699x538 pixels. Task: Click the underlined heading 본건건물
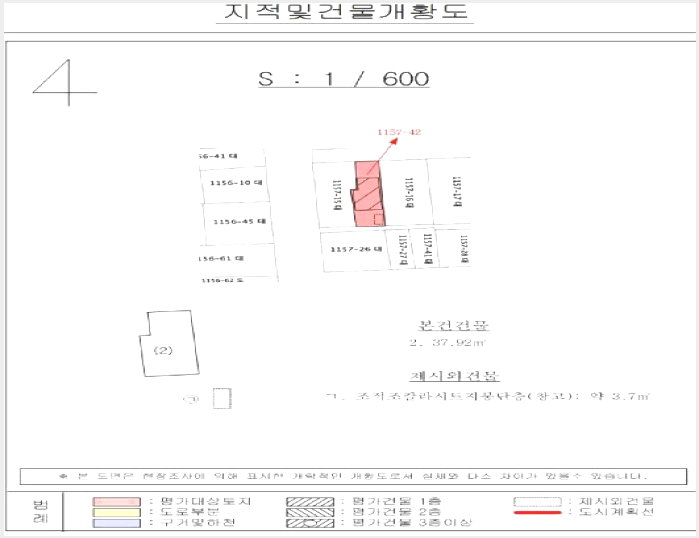point(453,325)
